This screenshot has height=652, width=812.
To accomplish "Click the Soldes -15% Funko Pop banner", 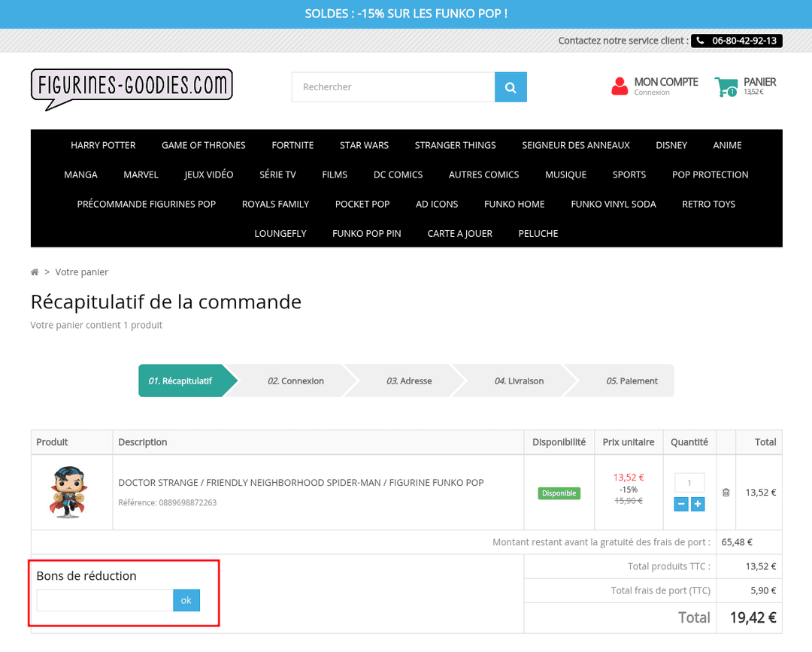I will point(406,14).
